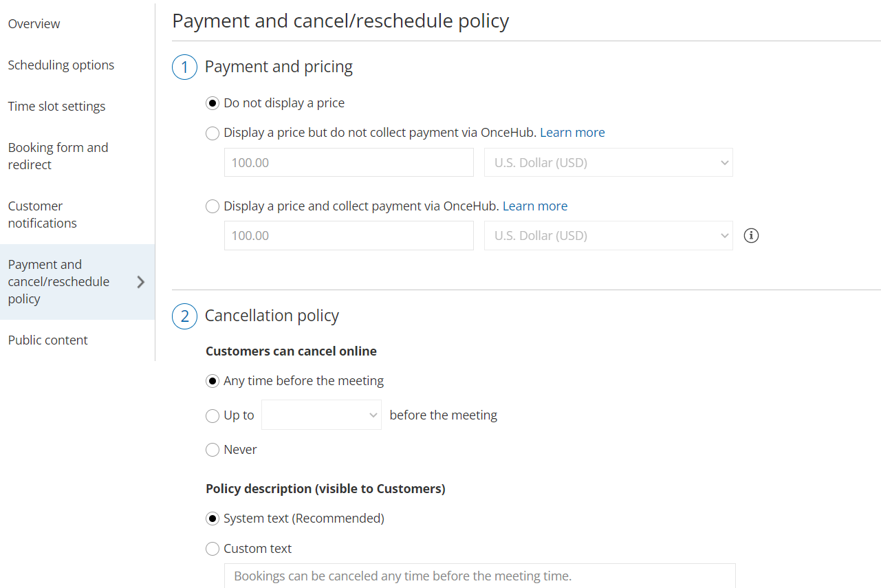
Task: Expand the second U.S. Dollar currency dropdown
Action: pos(608,236)
